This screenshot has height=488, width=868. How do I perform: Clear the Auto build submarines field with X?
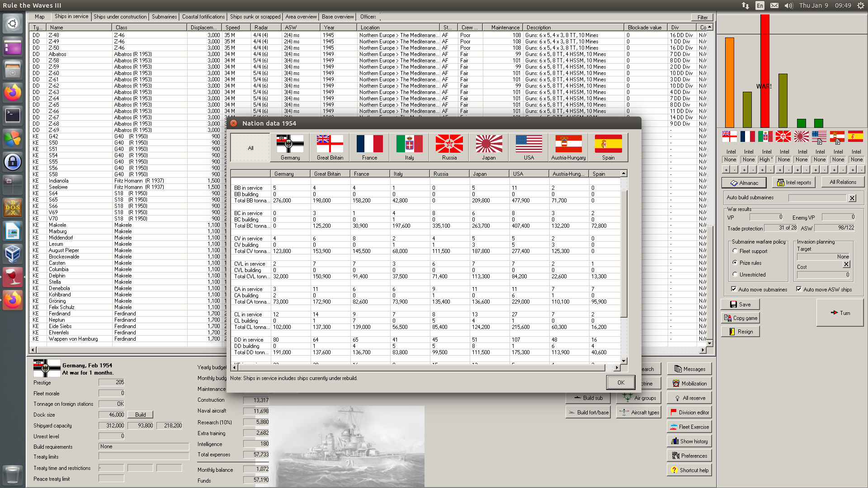click(852, 198)
